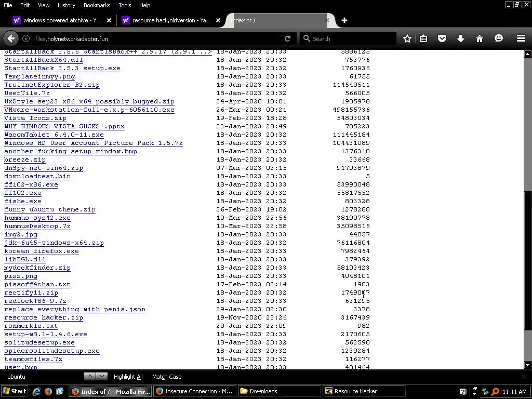Open TrollnetExplorer-B2.zip link

(x=52, y=85)
